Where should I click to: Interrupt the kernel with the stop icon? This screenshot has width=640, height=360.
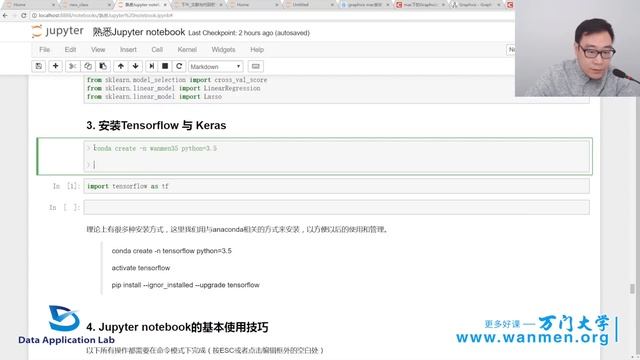click(165, 66)
